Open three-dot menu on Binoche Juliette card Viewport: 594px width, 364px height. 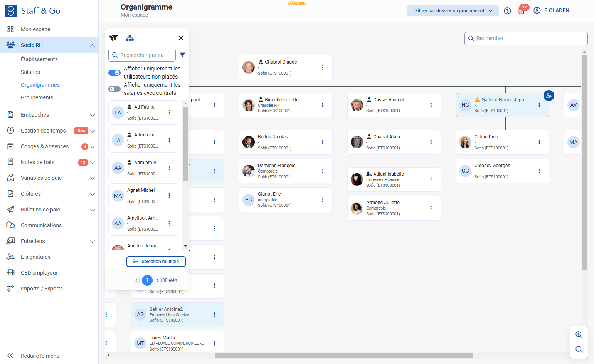pos(323,105)
